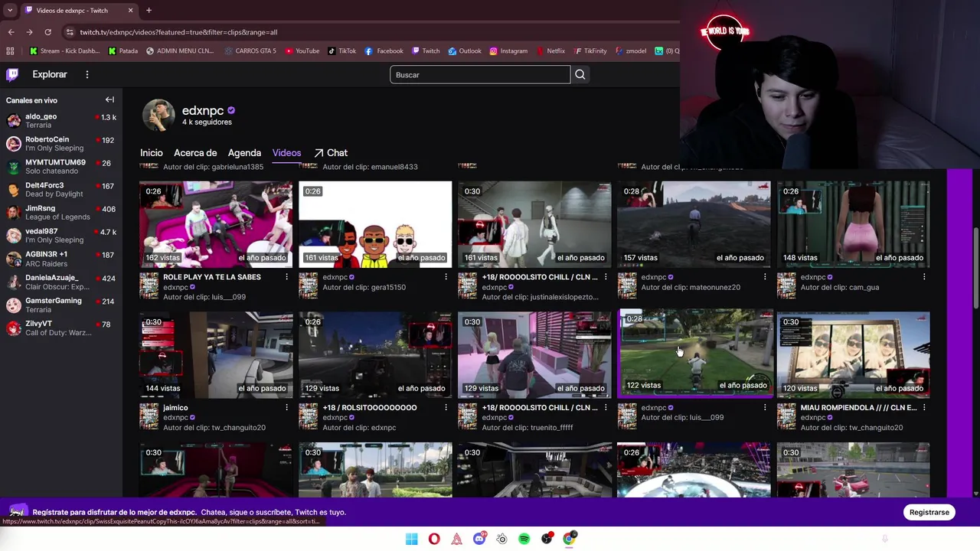
Task: Open the CARROS GTA 5 bookmark
Action: pyautogui.click(x=250, y=51)
